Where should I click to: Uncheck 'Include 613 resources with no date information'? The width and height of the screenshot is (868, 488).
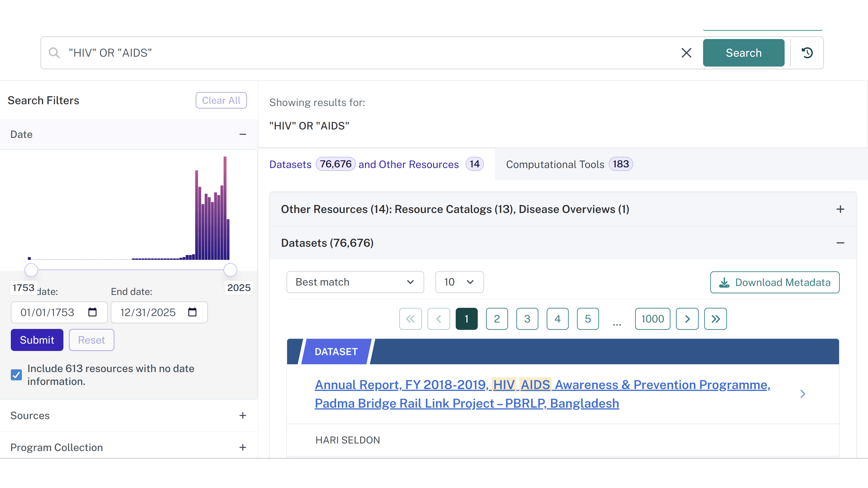16,375
